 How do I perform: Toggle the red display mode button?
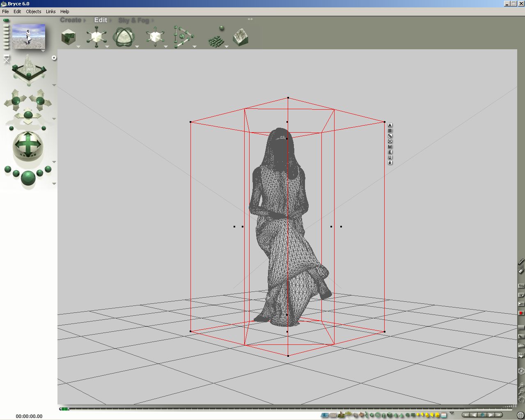(521, 313)
